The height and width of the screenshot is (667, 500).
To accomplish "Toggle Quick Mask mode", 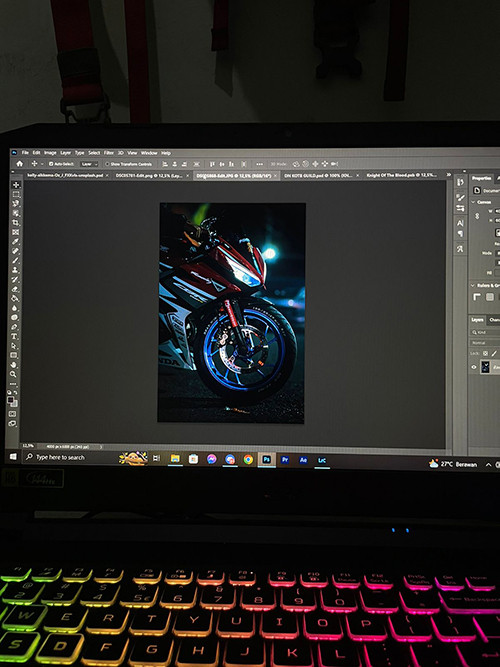I will tap(13, 413).
